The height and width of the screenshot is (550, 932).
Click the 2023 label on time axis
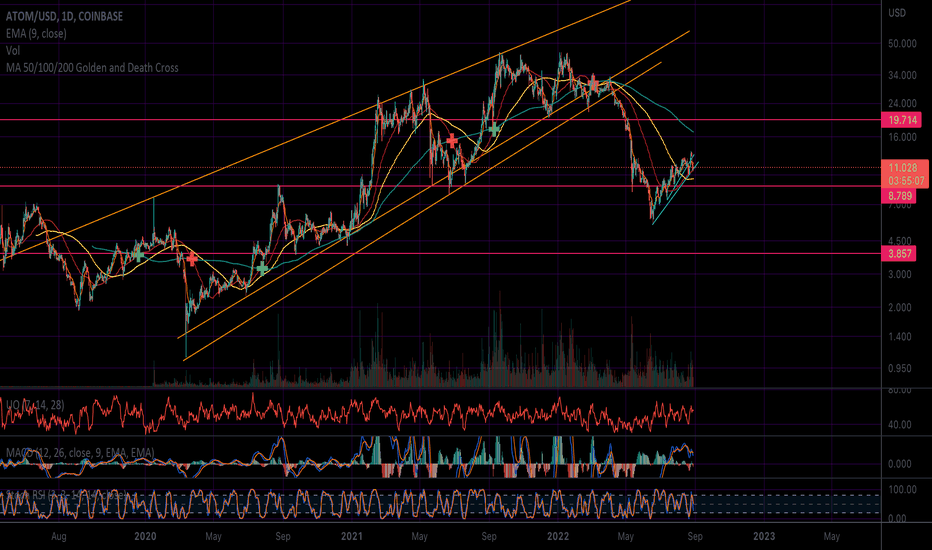(x=764, y=536)
